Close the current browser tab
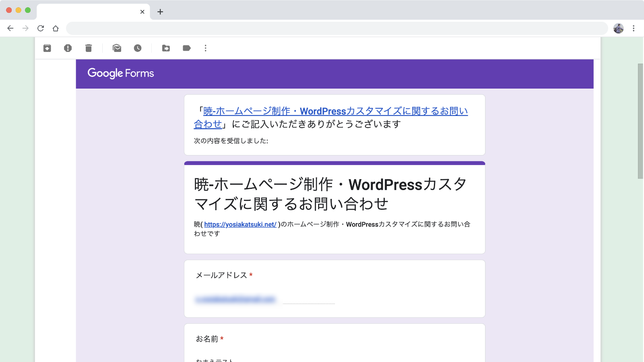644x362 pixels. pos(142,12)
